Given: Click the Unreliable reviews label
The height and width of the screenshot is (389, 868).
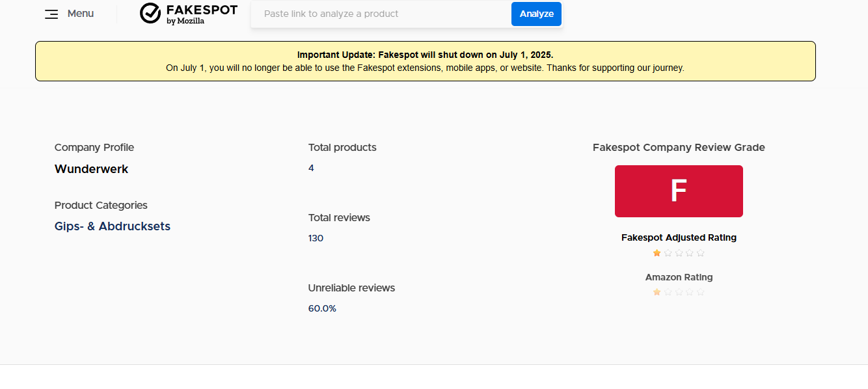Looking at the screenshot, I should click(351, 288).
